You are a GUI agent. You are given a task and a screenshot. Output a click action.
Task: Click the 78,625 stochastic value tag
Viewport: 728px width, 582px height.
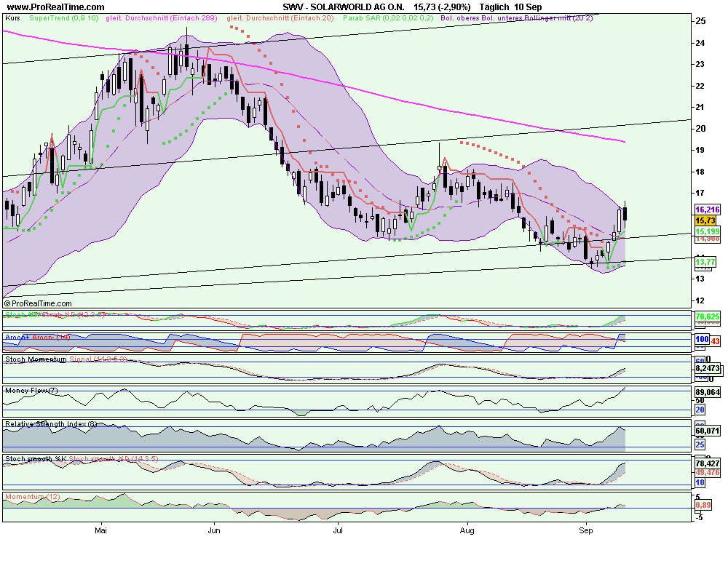(x=708, y=316)
